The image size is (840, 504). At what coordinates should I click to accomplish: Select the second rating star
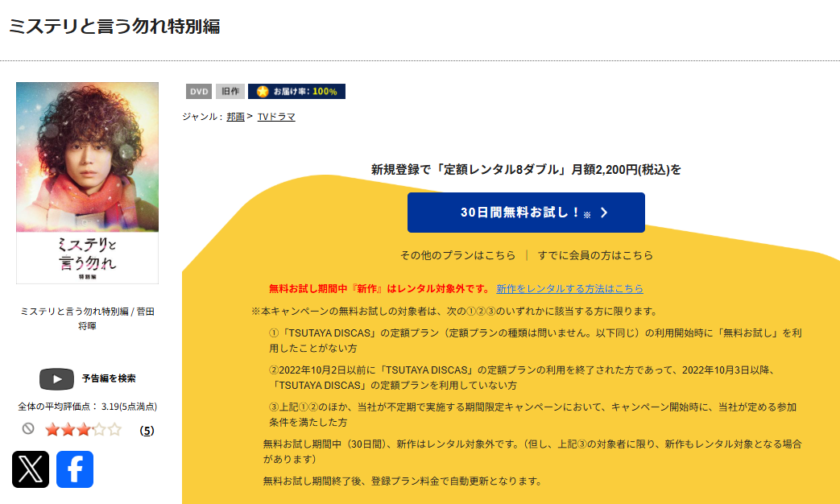[x=68, y=430]
